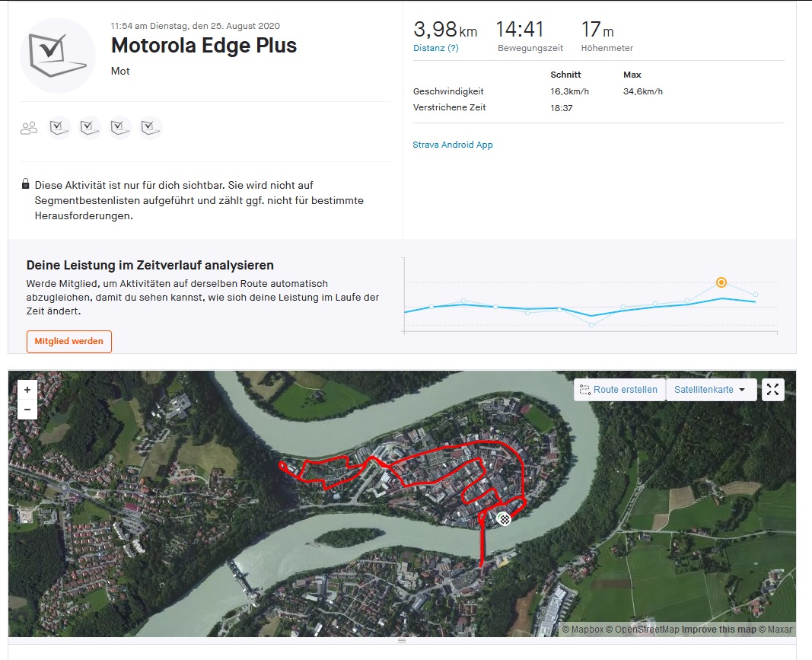The width and height of the screenshot is (812, 660).
Task: Zoom out on the map
Action: (27, 410)
